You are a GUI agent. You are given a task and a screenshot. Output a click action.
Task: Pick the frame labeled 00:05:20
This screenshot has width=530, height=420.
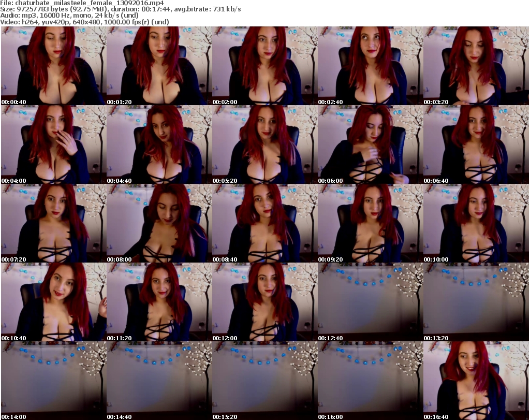point(264,144)
